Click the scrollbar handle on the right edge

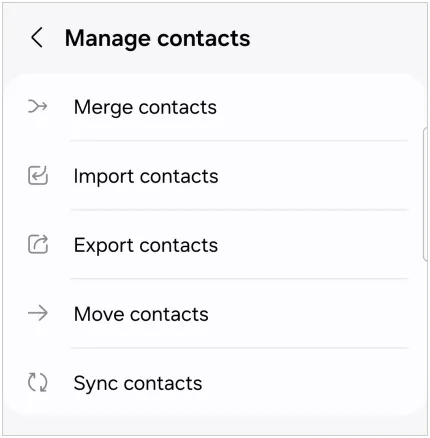click(x=425, y=194)
